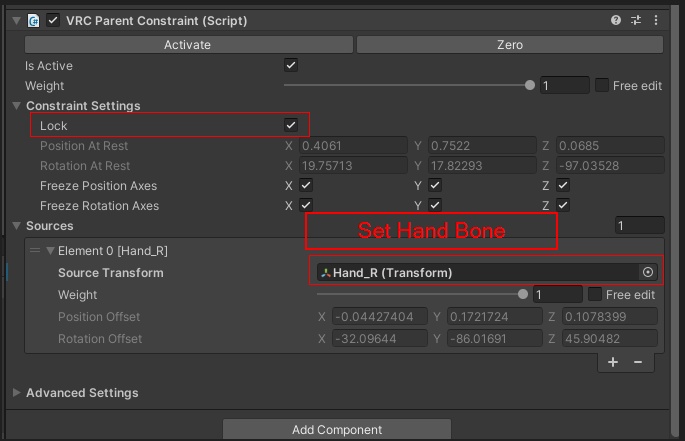Click Rotation At Rest Y field

(x=482, y=166)
